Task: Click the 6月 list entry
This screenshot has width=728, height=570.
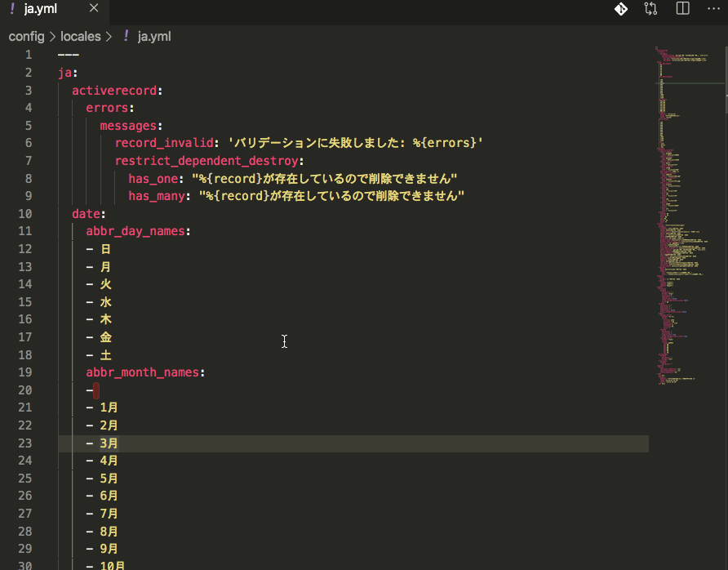Action: 109,497
